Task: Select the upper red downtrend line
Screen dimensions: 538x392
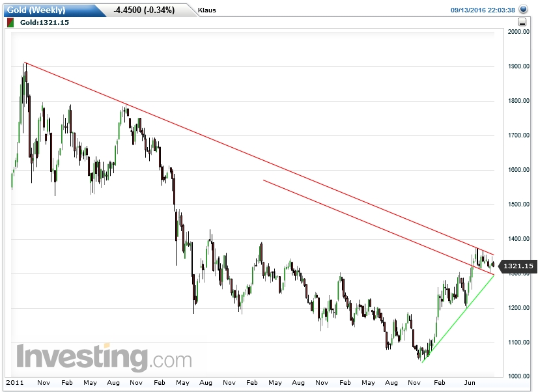Action: click(261, 158)
